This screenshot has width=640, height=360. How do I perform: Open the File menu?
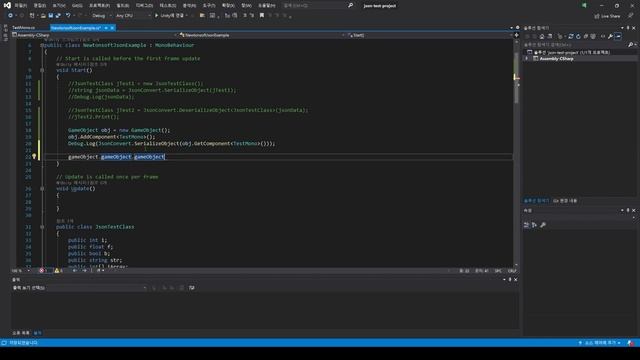[20, 5]
